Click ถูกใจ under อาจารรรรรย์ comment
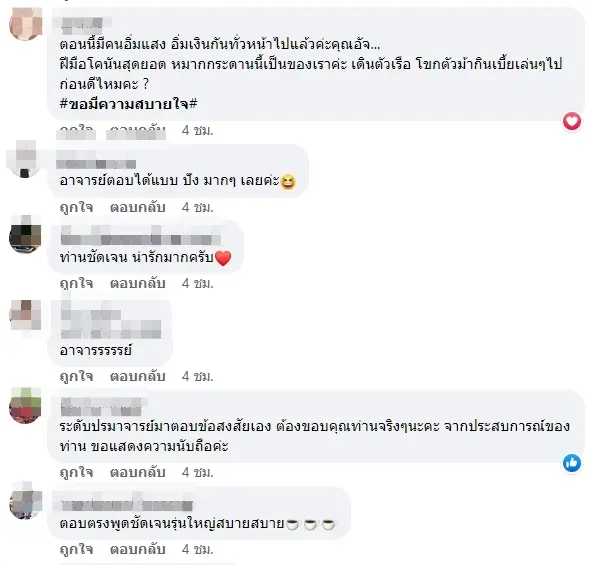This screenshot has width=589, height=565. click(x=76, y=376)
